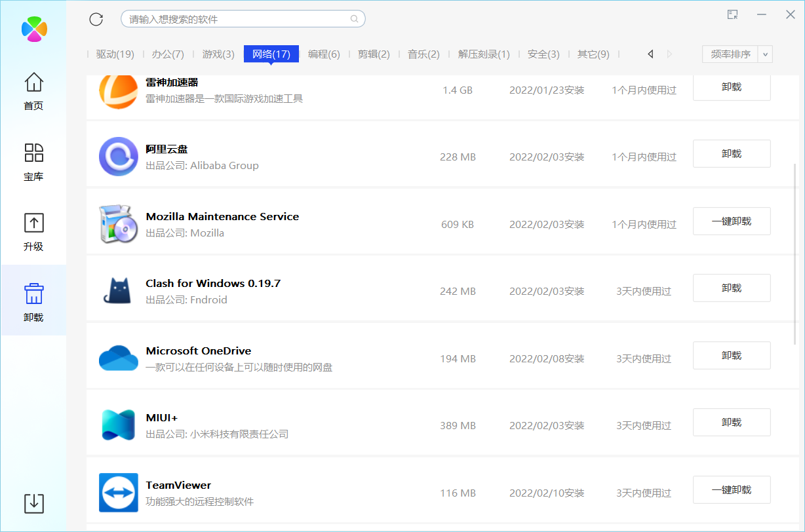Select the TeamViewer title
The height and width of the screenshot is (532, 805).
click(x=178, y=485)
